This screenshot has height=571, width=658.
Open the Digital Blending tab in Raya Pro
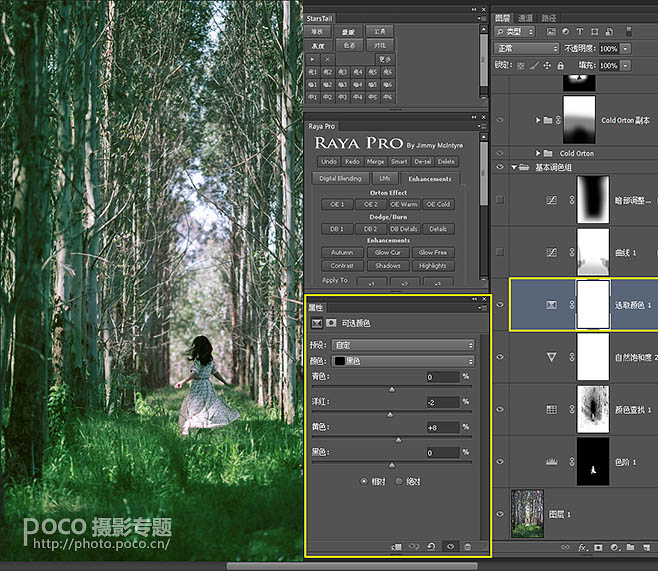click(x=340, y=178)
